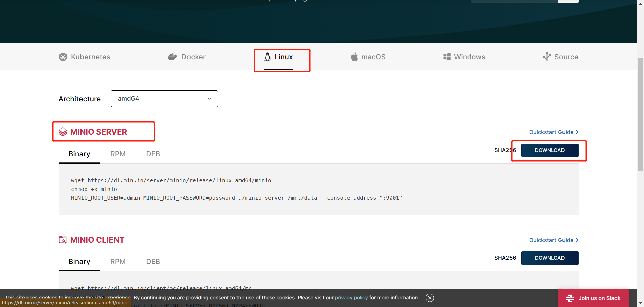The image size is (644, 307).
Task: Click the page vertical scrollbar thumb
Action: click(x=640, y=115)
